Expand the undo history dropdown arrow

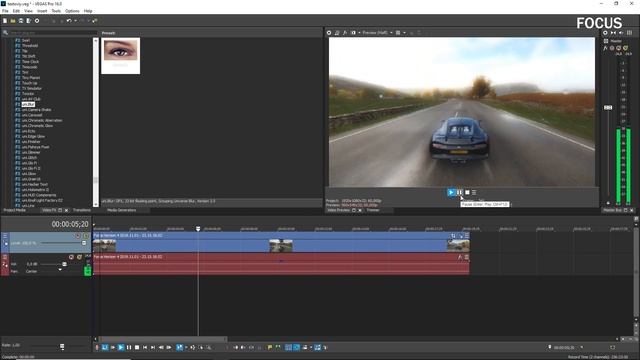click(x=75, y=20)
